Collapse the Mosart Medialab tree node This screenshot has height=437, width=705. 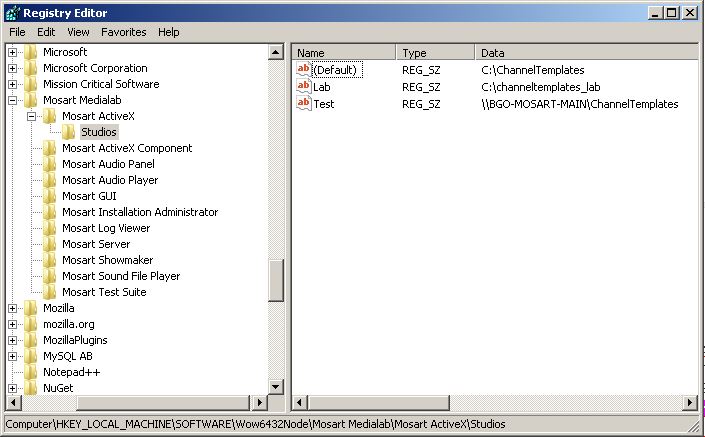(13, 100)
